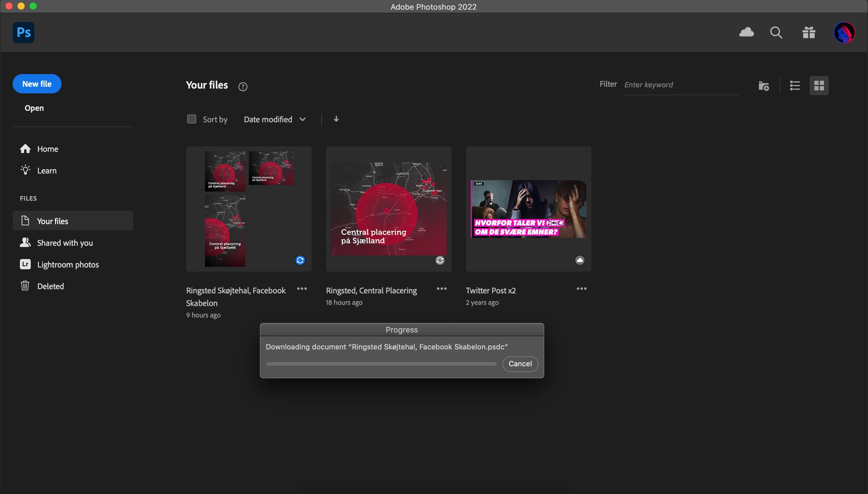This screenshot has height=494, width=868.
Task: Open more options for Twitter Post x2
Action: (581, 289)
